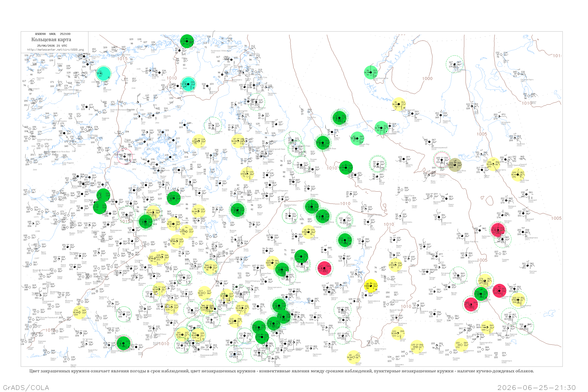Click the GrADS/COLA label
This screenshot has width=588, height=392.
coord(26,387)
